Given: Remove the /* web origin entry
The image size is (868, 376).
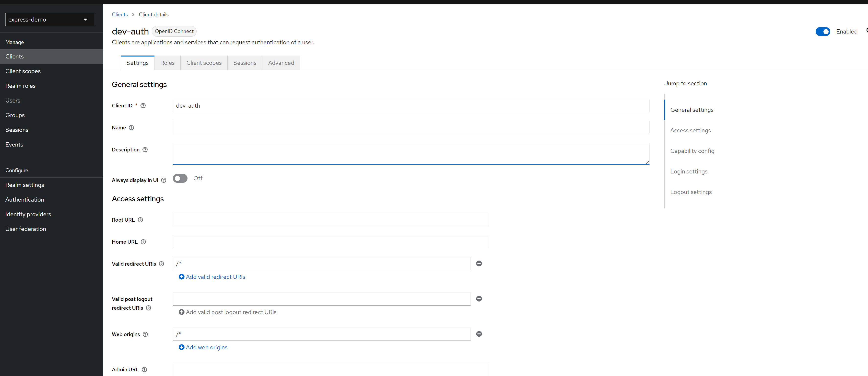Looking at the screenshot, I should (x=479, y=334).
